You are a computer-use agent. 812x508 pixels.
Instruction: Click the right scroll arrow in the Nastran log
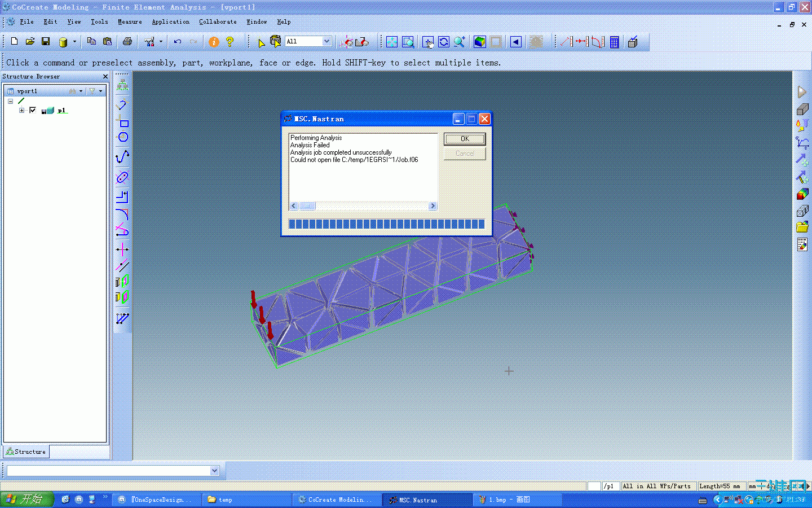coord(433,206)
